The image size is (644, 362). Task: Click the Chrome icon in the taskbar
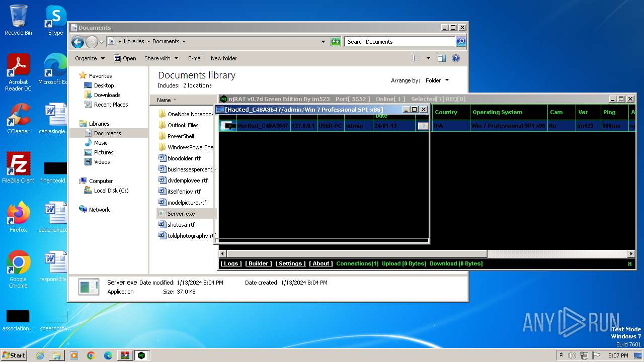tap(91, 355)
